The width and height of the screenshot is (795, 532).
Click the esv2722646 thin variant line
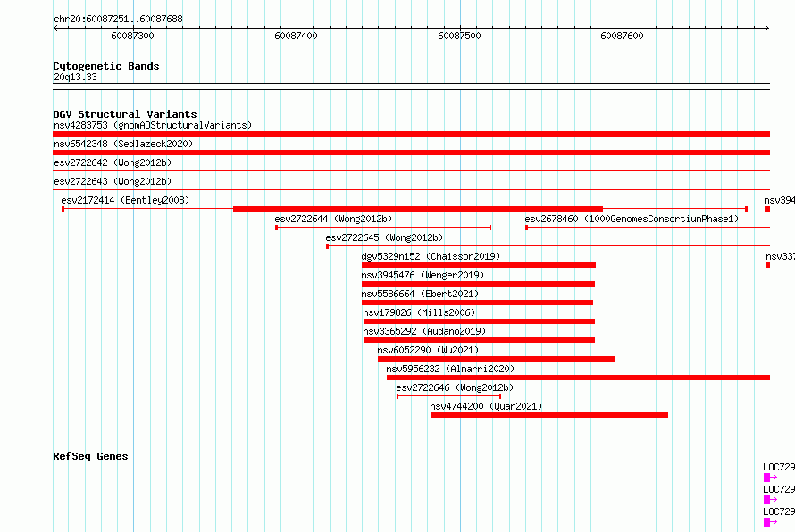[x=448, y=396]
